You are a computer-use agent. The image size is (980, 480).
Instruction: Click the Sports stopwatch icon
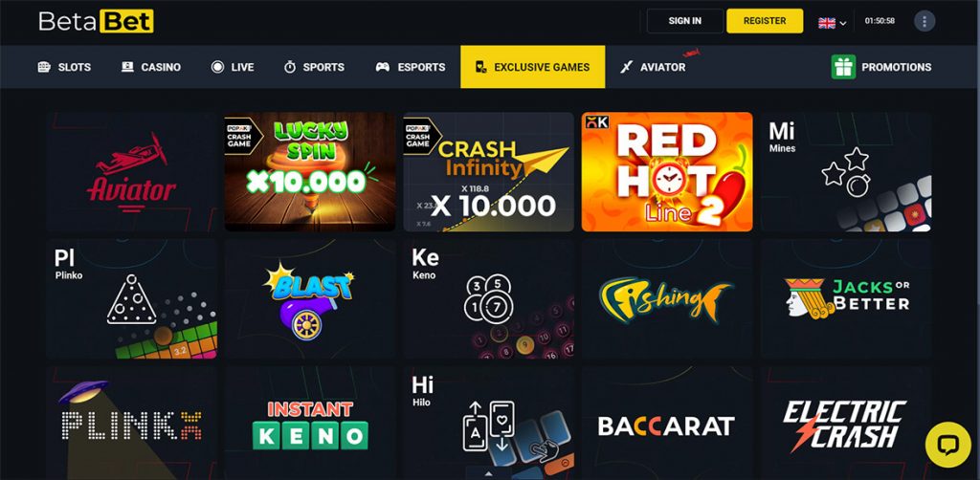tap(290, 67)
